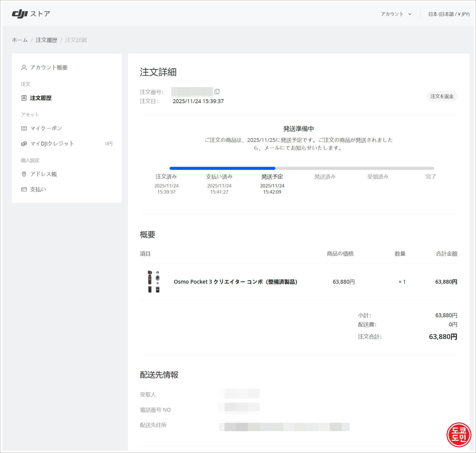The height and width of the screenshot is (453, 476).
Task: Open the Osmo Pocket 3 product thumbnail
Action: pos(154,282)
